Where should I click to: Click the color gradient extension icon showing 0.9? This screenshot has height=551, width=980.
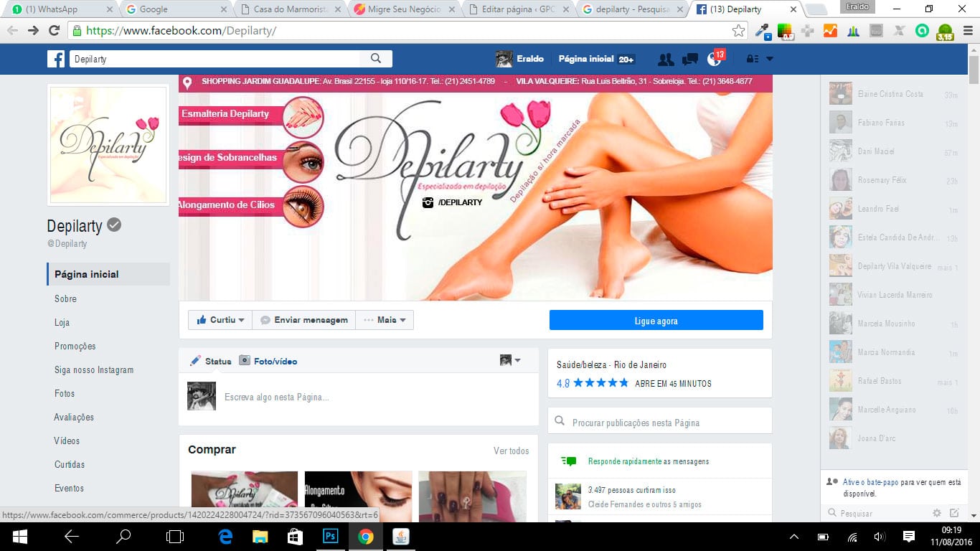tap(785, 31)
